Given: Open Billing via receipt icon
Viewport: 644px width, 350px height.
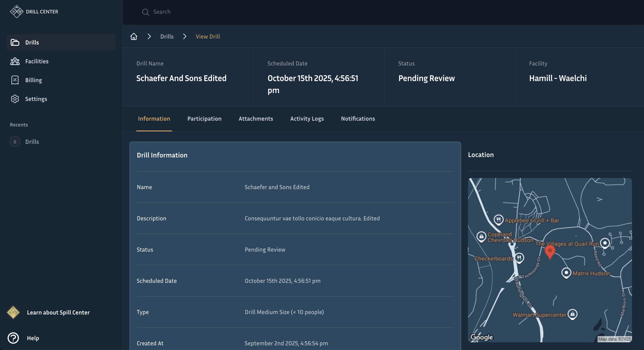Looking at the screenshot, I should tap(15, 80).
